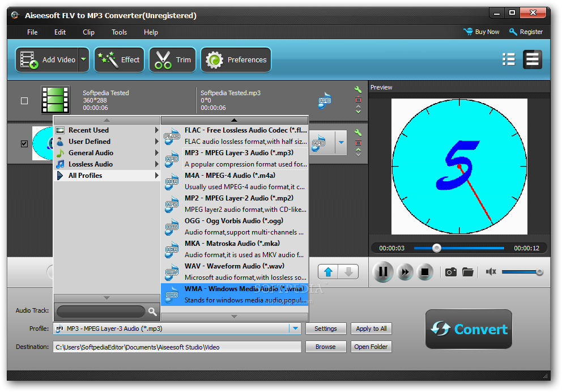Click the MP3 format icon of Softpedia Tested.mp3
Image resolution: width=562 pixels, height=392 pixels.
(325, 100)
